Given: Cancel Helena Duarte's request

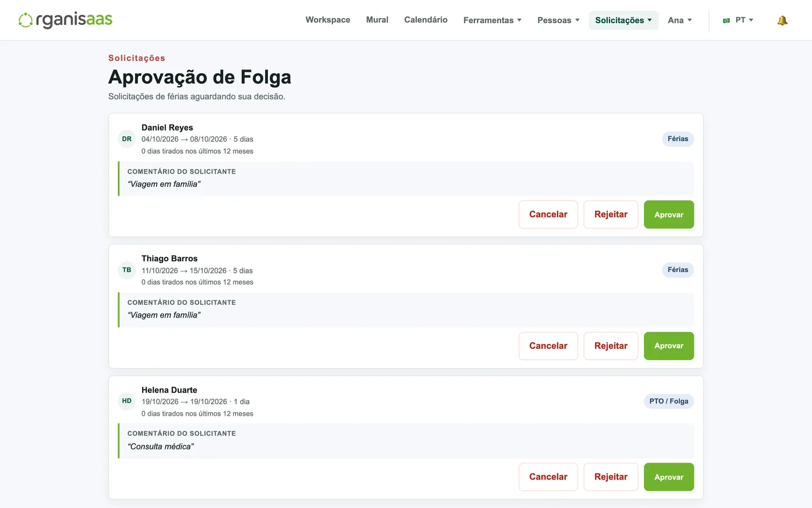Looking at the screenshot, I should pos(548,477).
